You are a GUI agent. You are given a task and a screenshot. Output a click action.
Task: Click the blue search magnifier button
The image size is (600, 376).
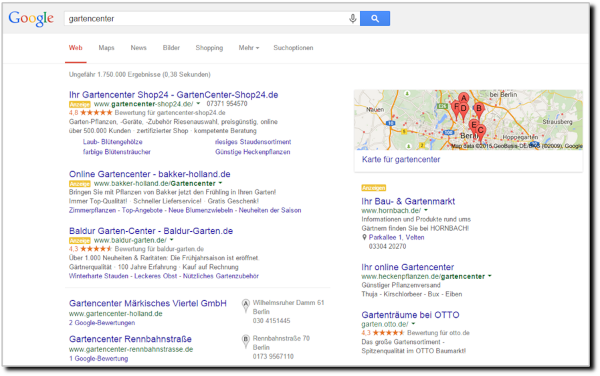pyautogui.click(x=375, y=18)
